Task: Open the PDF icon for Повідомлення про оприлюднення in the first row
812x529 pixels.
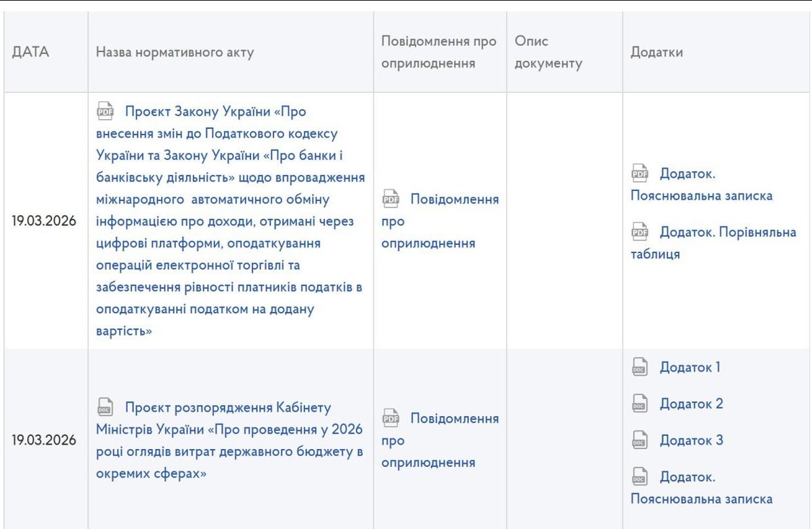Action: pos(390,200)
